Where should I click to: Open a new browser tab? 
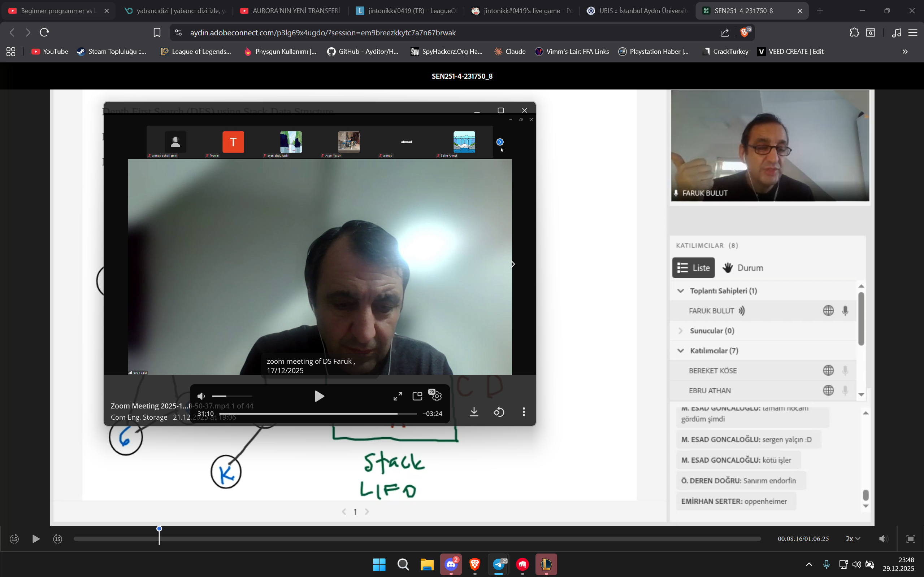pos(820,11)
